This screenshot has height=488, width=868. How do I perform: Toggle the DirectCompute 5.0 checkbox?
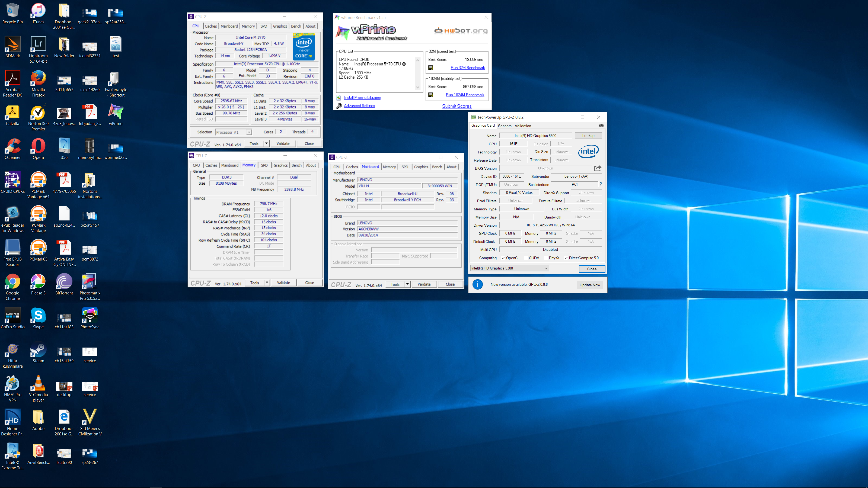(566, 258)
